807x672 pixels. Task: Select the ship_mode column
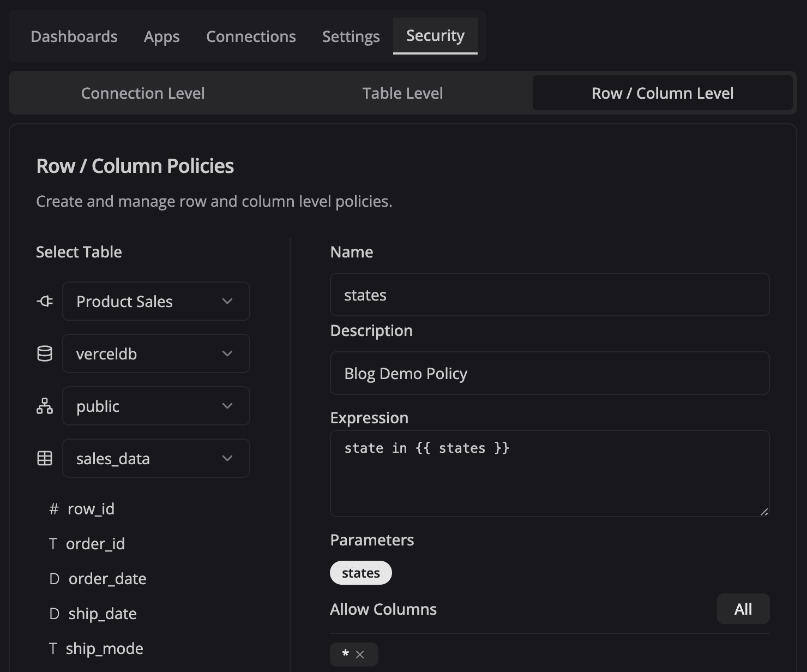[x=105, y=649]
